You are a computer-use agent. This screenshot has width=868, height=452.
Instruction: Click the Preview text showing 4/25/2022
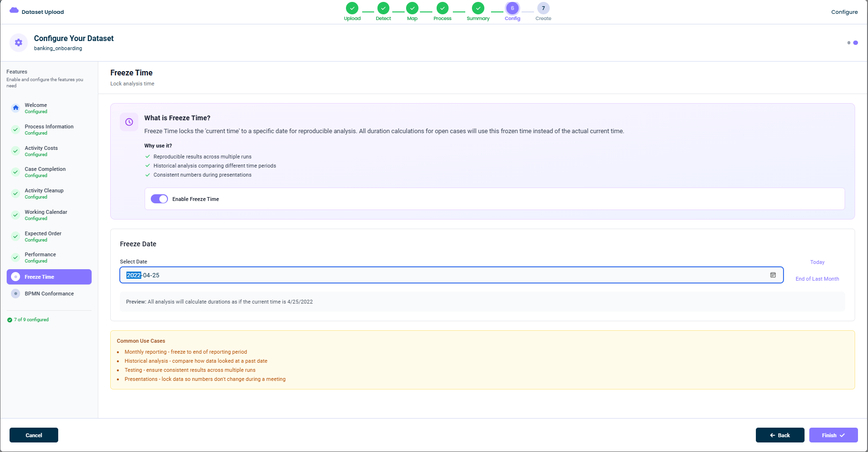pos(220,302)
